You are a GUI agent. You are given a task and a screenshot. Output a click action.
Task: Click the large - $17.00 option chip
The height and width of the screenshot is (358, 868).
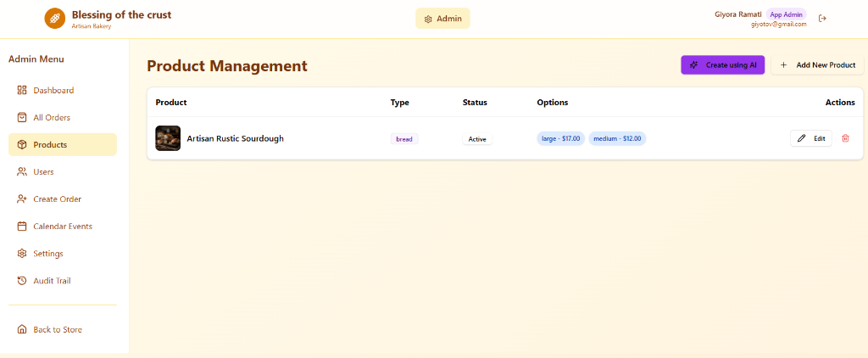[561, 138]
